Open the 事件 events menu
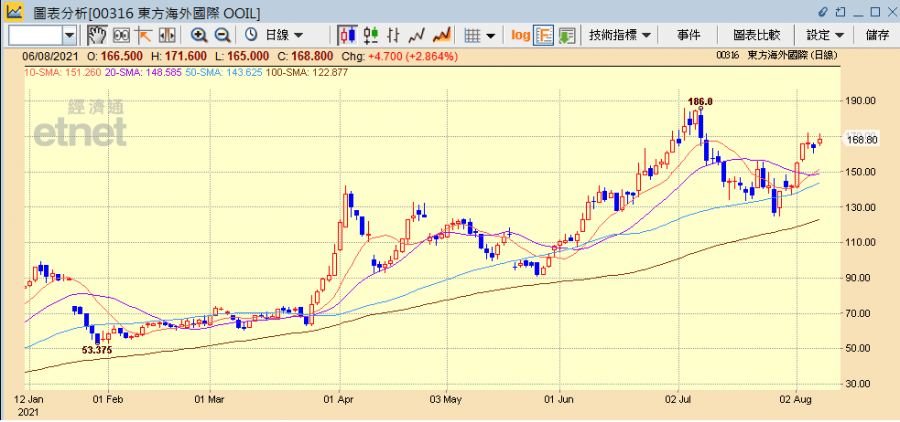The width and height of the screenshot is (900, 422). point(688,35)
